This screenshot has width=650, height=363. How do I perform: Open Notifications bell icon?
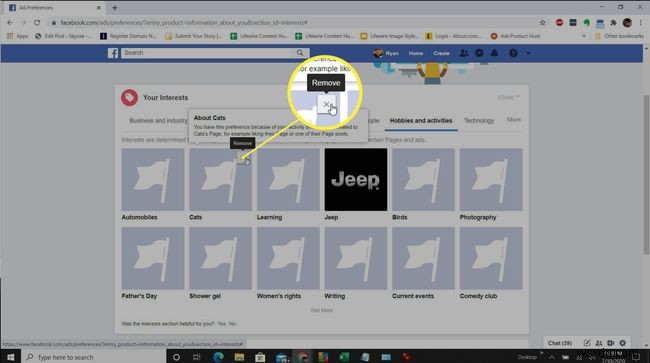495,53
